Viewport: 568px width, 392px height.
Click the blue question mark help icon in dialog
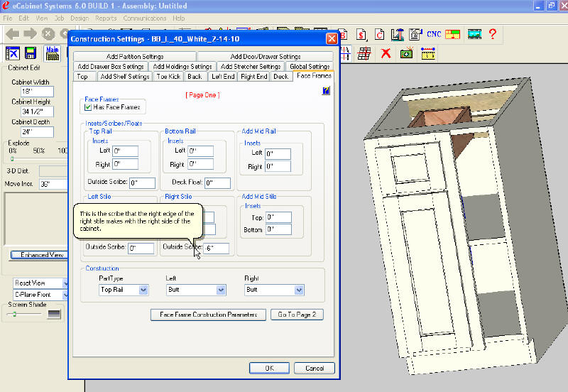[x=326, y=91]
